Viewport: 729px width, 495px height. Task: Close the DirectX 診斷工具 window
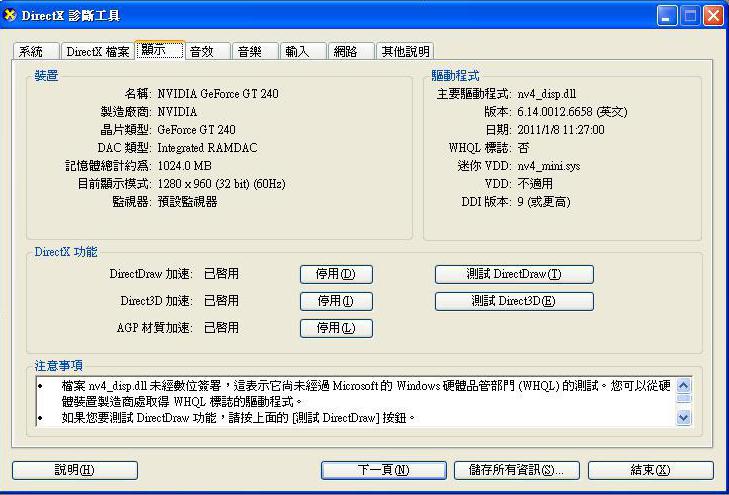[713, 16]
